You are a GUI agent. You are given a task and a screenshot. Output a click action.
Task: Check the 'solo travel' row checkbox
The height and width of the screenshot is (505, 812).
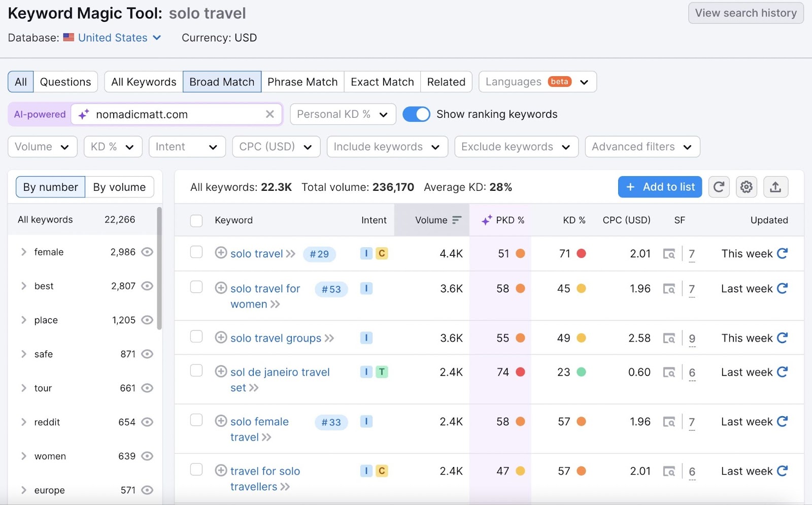pos(196,252)
